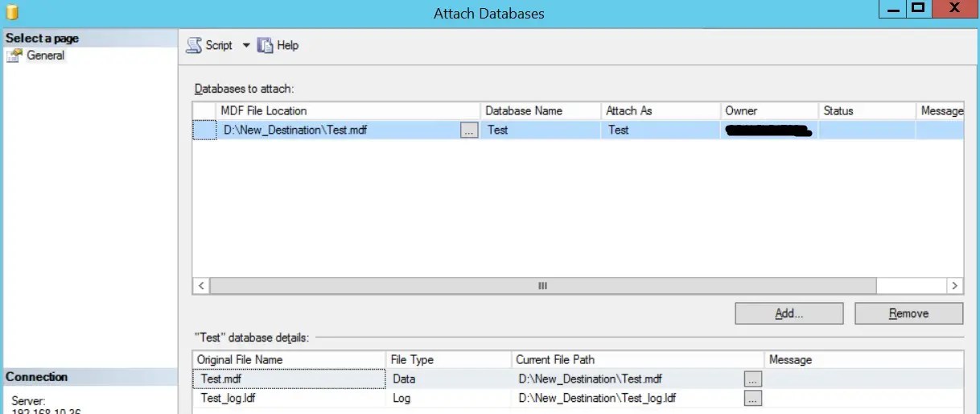Select the Test.mdf original file name row

point(289,379)
